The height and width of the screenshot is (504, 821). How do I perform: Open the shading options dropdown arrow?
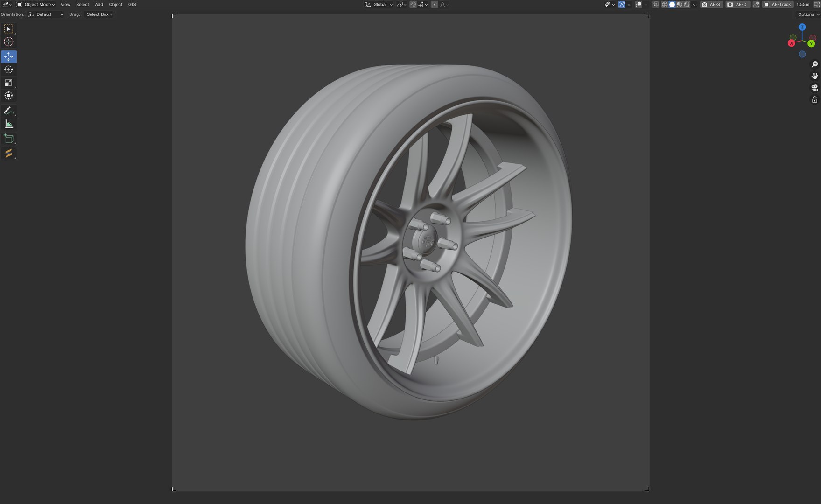695,5
